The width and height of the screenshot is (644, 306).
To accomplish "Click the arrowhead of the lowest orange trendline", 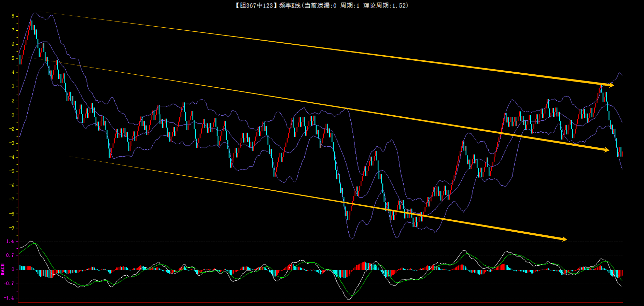I will 563,239.
